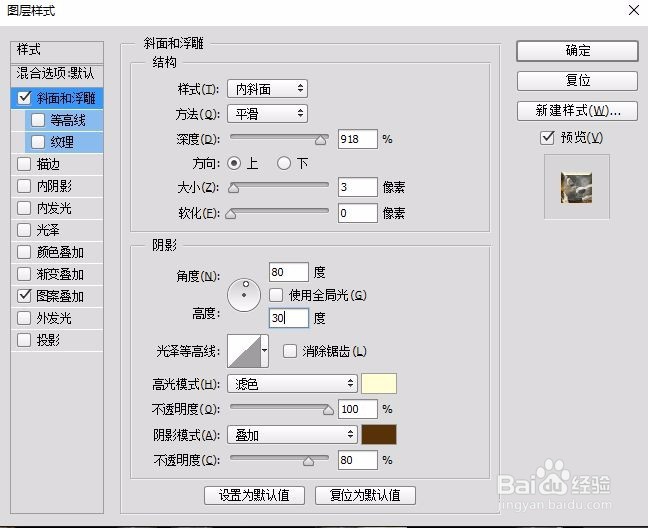
Task: Click the angle direction dial
Action: point(244,295)
